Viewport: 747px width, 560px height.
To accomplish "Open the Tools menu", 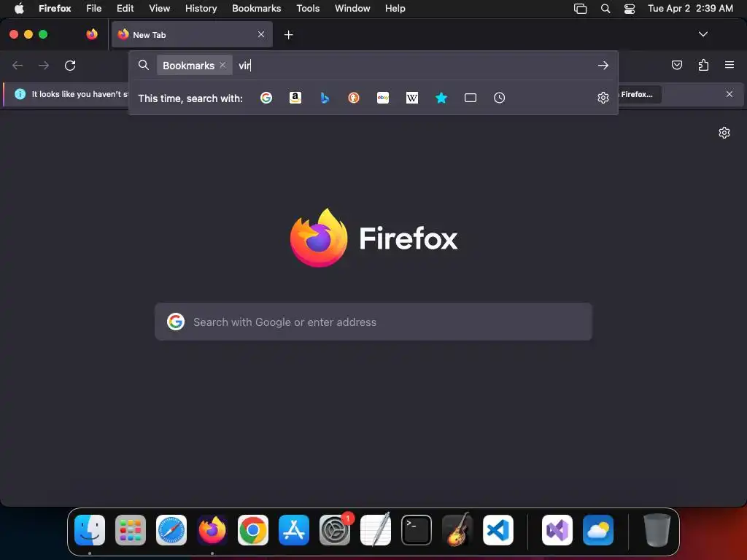I will pos(308,8).
